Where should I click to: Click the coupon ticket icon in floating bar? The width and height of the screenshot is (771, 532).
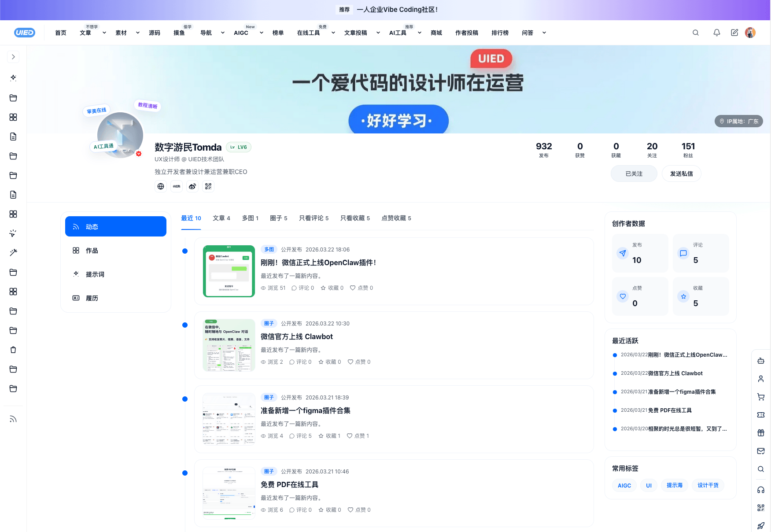coord(761,415)
